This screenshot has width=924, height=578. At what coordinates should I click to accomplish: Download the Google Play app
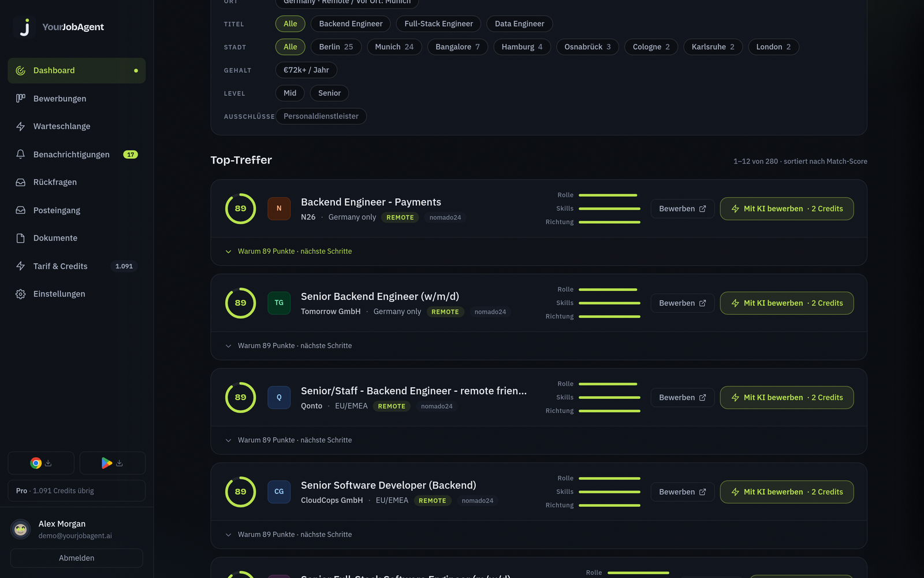pos(112,463)
